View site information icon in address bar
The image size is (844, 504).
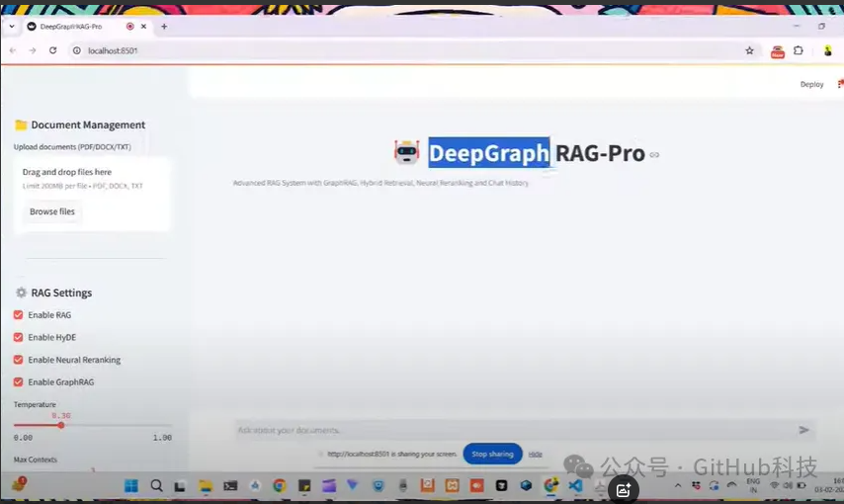[77, 50]
